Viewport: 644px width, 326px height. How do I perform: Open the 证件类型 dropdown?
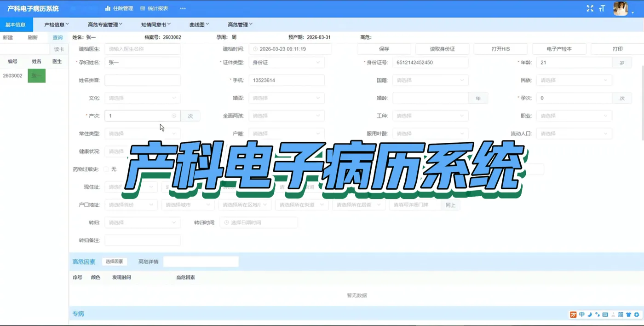(x=286, y=63)
